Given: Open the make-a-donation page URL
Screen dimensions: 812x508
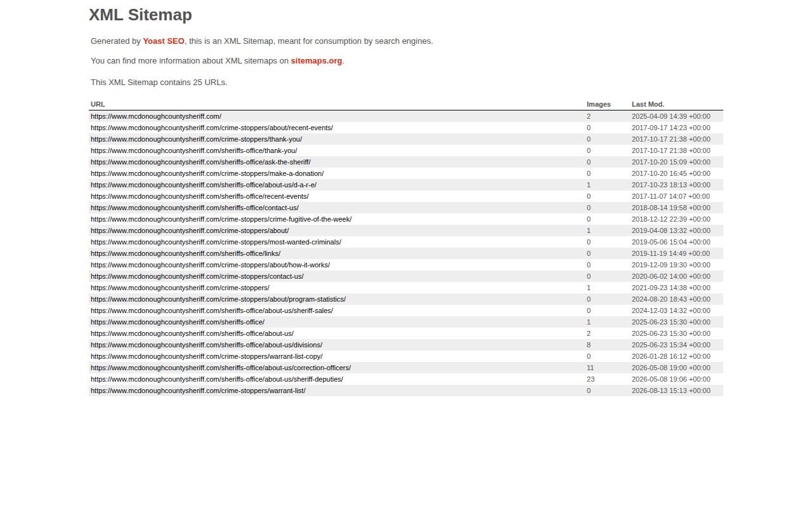Looking at the screenshot, I should point(207,173).
